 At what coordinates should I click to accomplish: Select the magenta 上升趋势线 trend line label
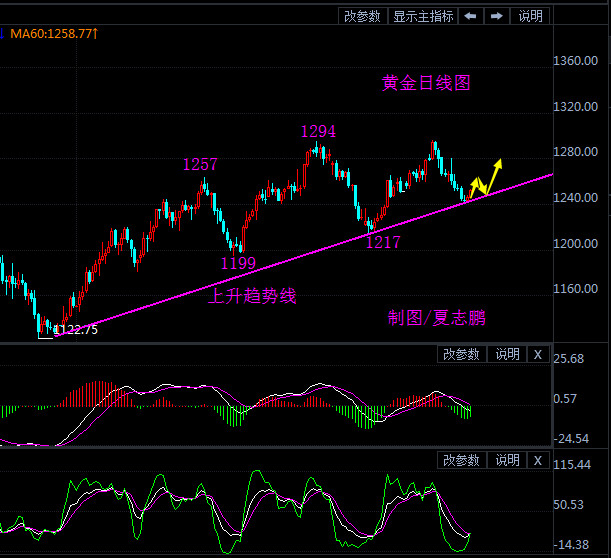point(251,296)
